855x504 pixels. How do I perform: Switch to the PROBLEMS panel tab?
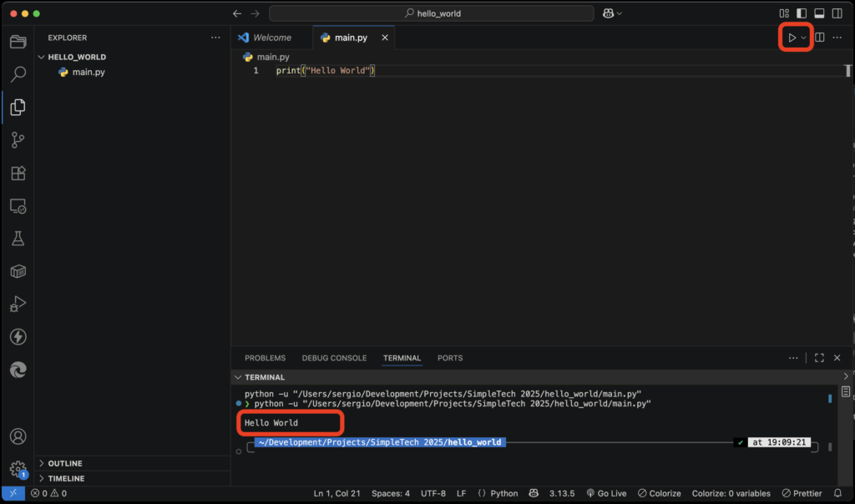[x=265, y=358]
